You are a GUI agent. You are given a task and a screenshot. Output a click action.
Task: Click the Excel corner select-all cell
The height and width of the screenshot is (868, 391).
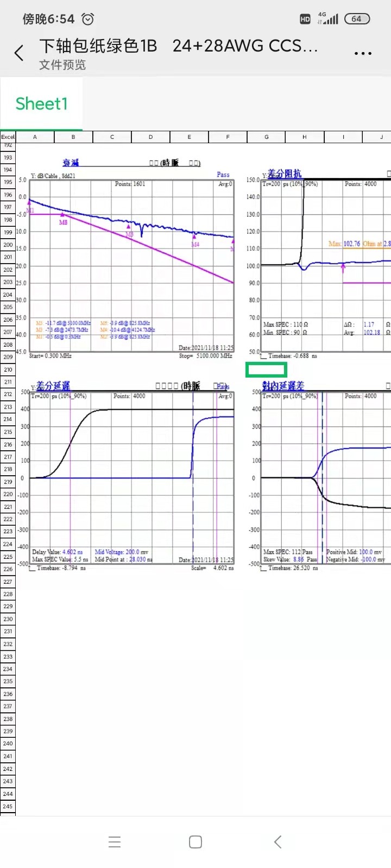pos(8,137)
